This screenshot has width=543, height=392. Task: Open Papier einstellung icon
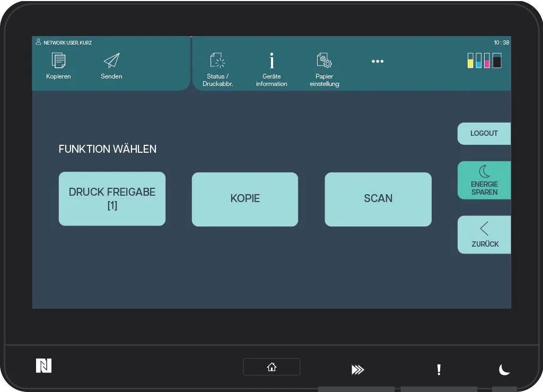point(324,60)
